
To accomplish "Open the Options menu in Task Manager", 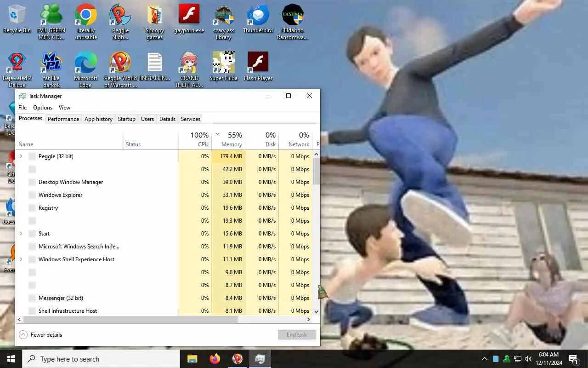I will click(x=43, y=108).
